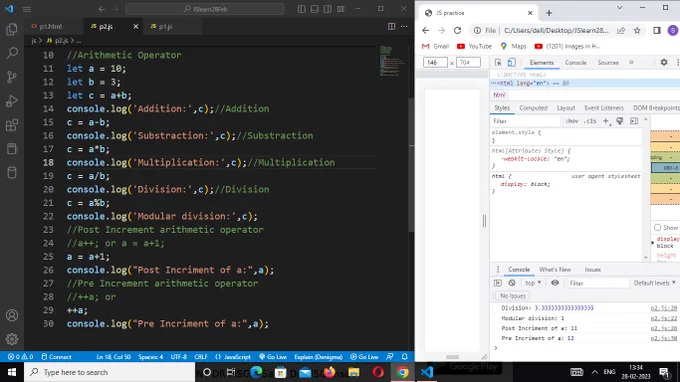Open Gmail bookmark
Viewport: 680px width, 382px height.
[435, 46]
